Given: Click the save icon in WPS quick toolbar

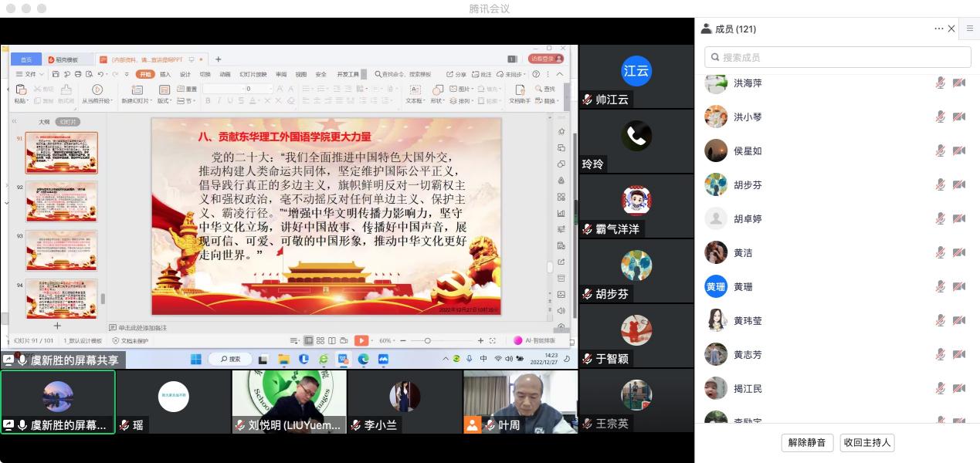Looking at the screenshot, I should click(x=56, y=74).
